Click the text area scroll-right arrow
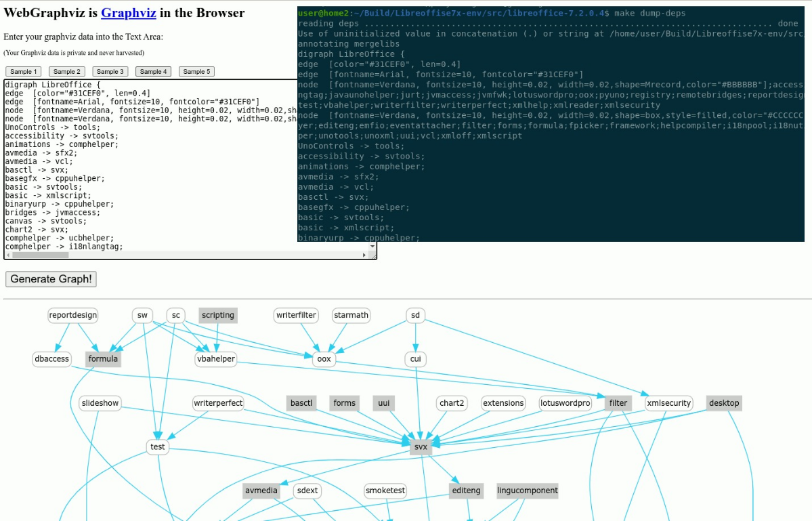 364,255
